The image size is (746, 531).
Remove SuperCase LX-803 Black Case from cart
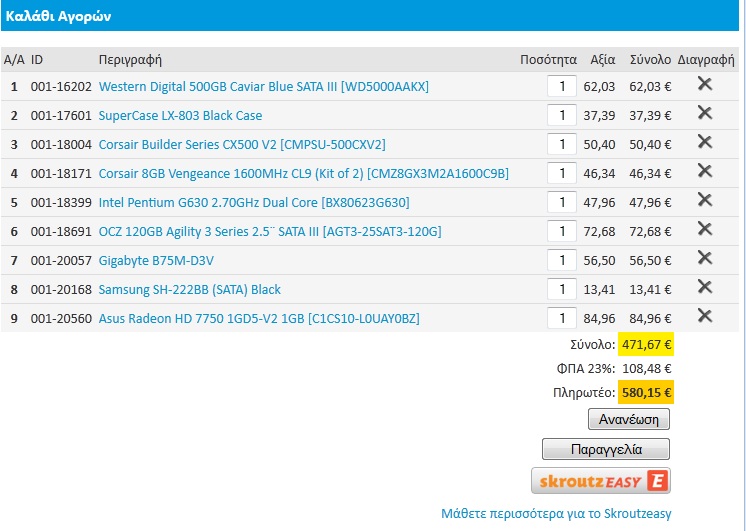pos(705,113)
